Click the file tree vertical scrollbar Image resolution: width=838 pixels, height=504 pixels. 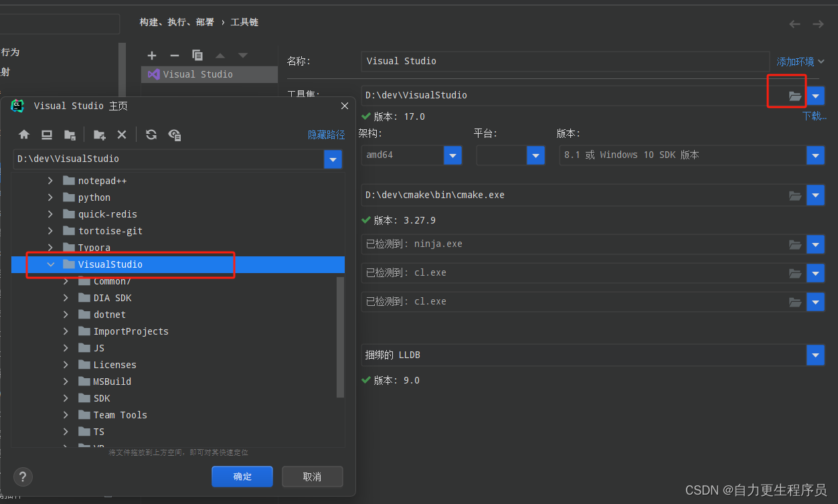(340, 337)
